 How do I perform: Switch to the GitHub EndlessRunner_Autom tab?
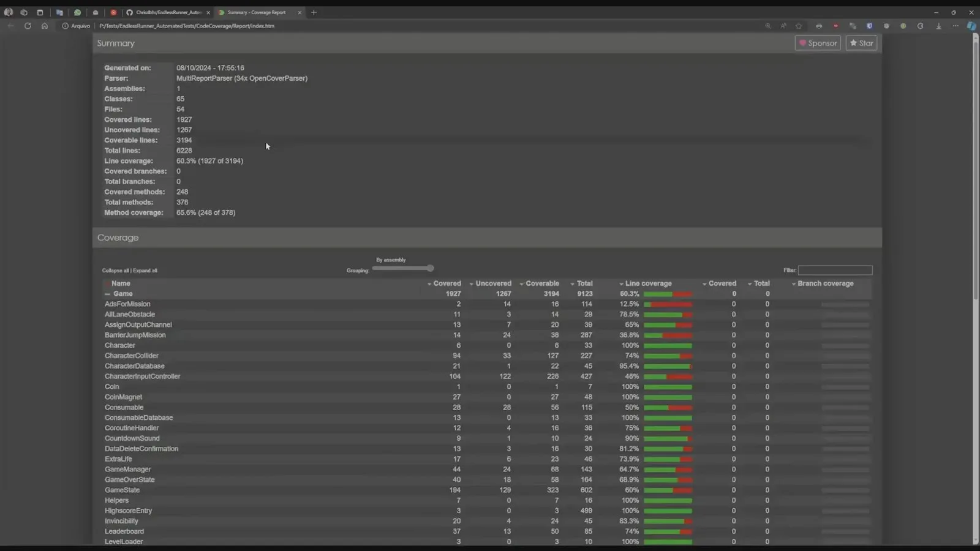coord(168,12)
